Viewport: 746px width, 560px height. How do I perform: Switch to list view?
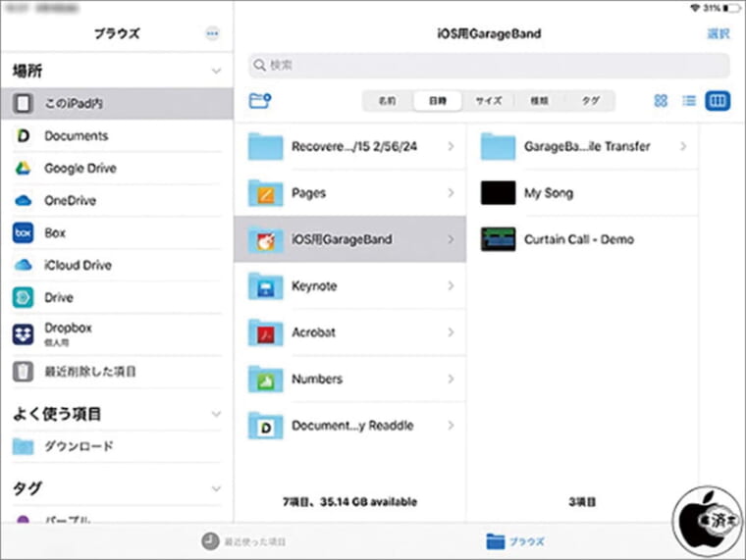click(x=689, y=100)
